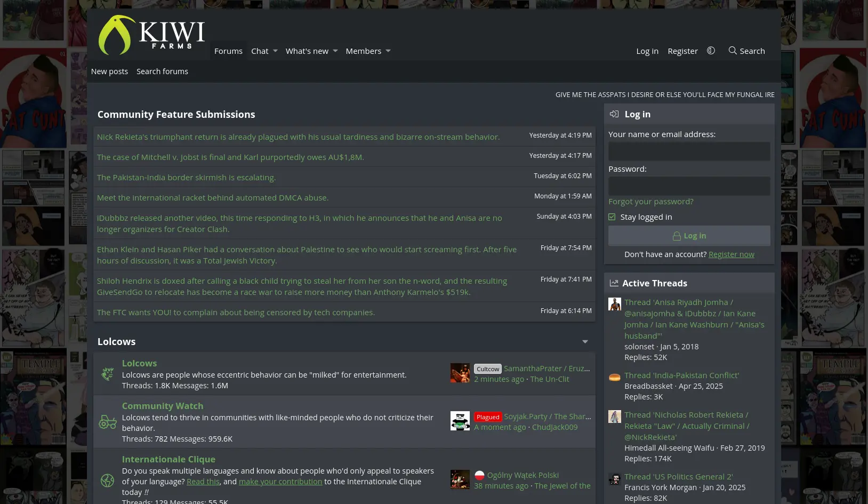The width and height of the screenshot is (868, 504).
Task: Click the Community Watch tractor icon
Action: click(107, 422)
